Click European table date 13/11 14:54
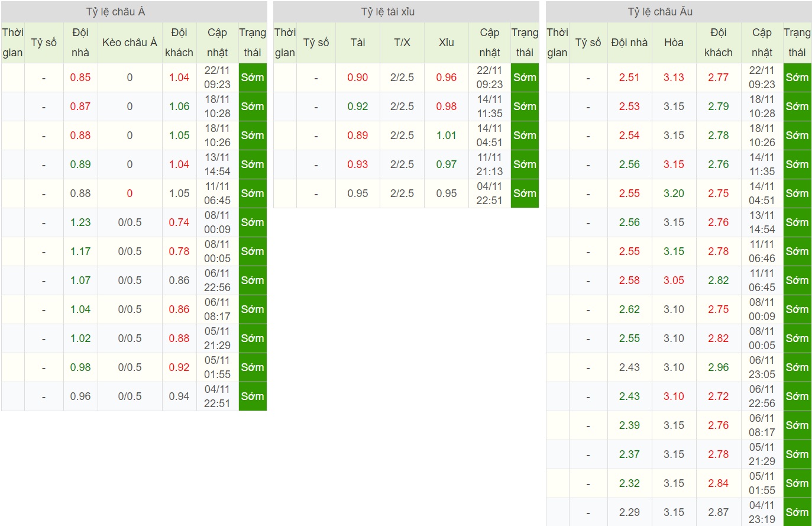The height and width of the screenshot is (526, 812). (762, 222)
